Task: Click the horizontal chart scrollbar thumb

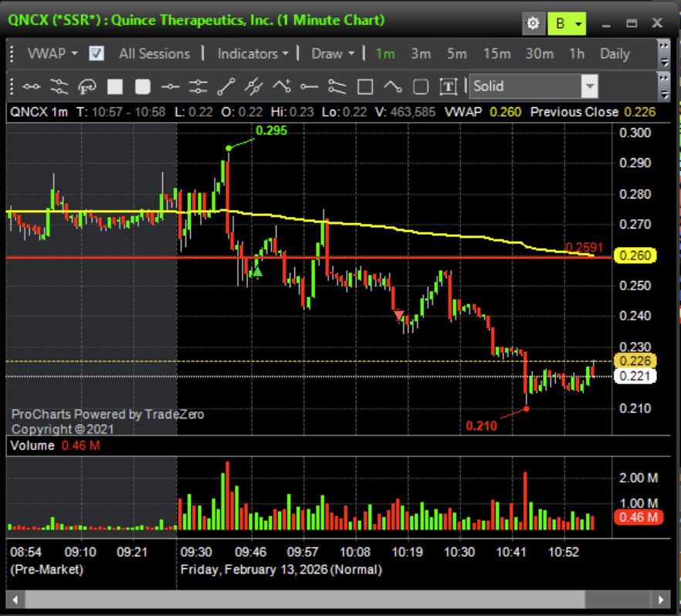Action: click(305, 600)
